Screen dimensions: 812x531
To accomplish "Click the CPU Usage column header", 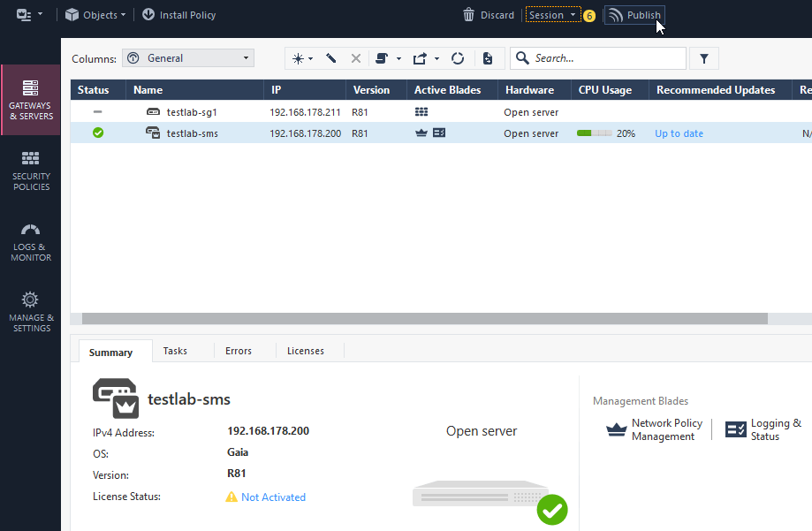I will click(610, 89).
